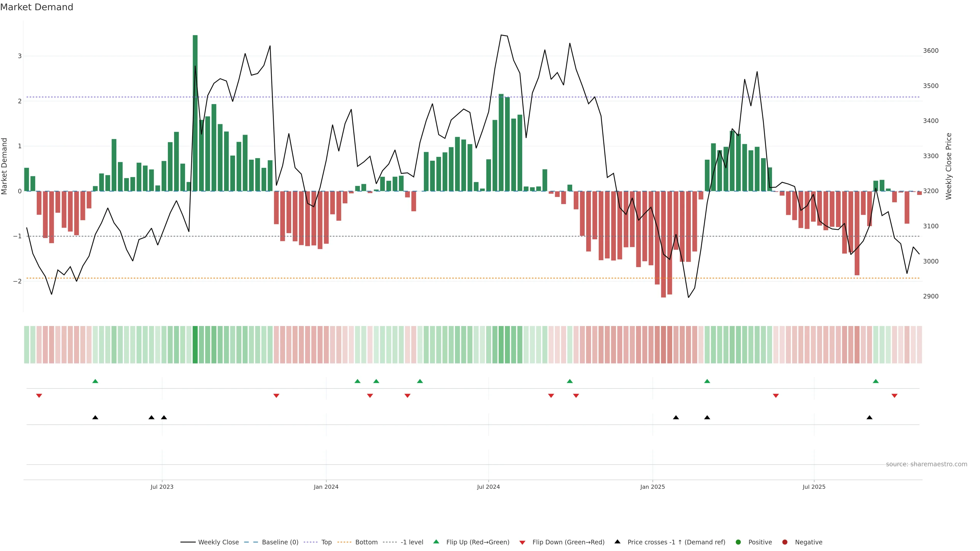Click the first green flip-up marker before Jul 2023

[95, 381]
